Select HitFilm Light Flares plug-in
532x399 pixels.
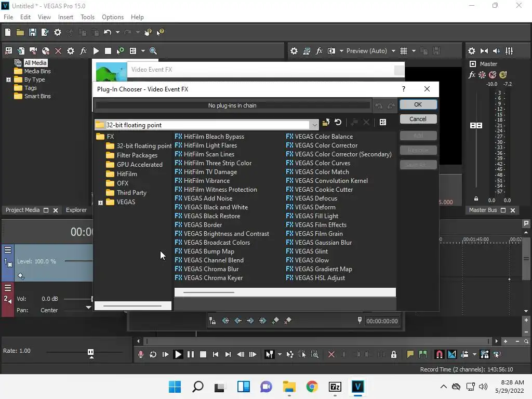coord(206,145)
